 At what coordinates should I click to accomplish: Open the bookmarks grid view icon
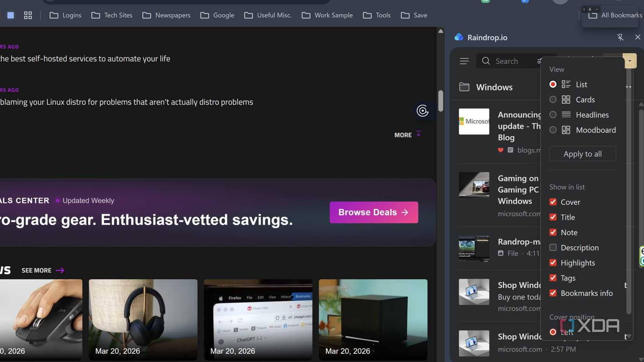pyautogui.click(x=28, y=15)
